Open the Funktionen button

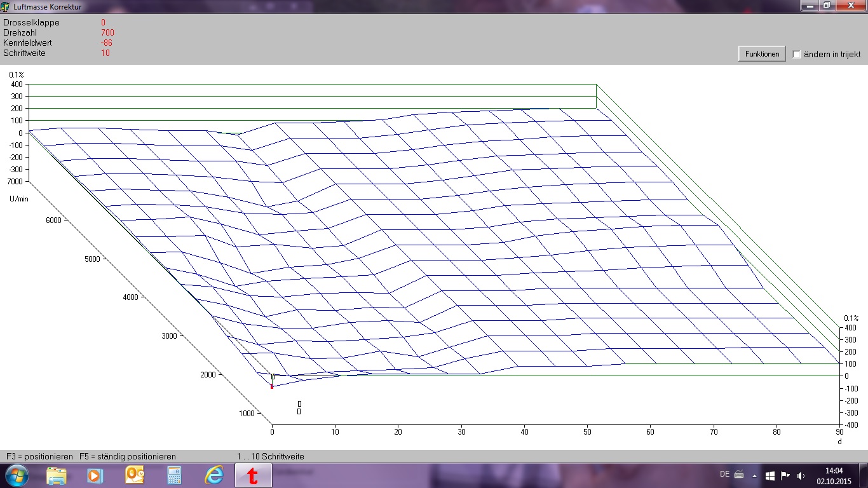[x=762, y=54]
